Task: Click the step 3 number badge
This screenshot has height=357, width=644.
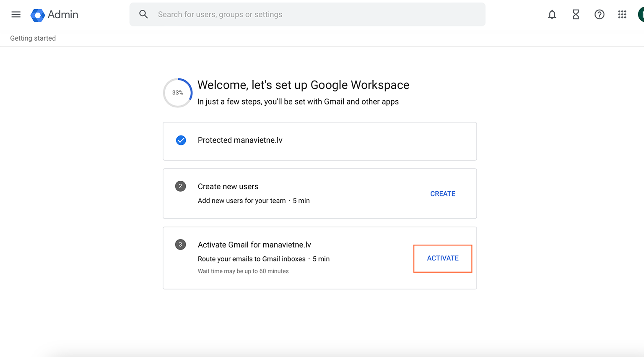Action: pyautogui.click(x=181, y=245)
